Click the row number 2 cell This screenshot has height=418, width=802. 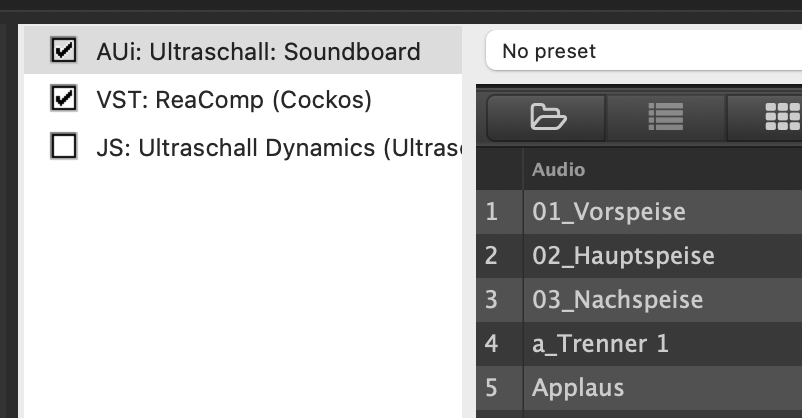[491, 256]
